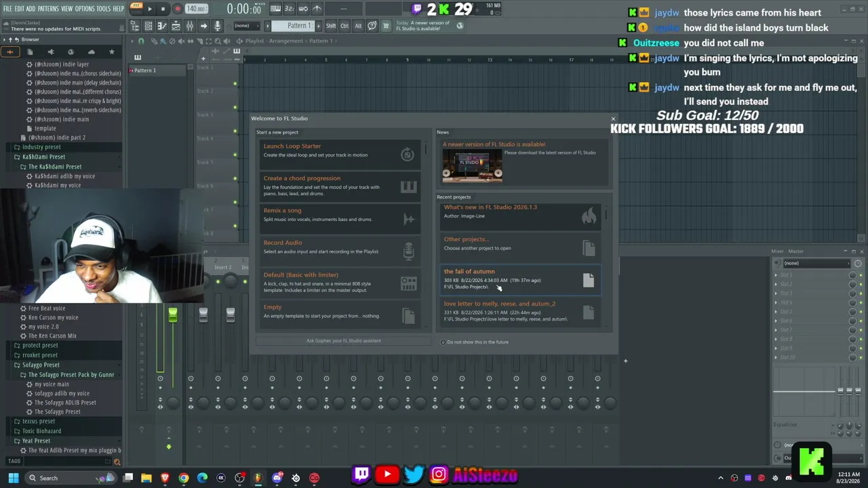Select the playlist Mute tool
The height and width of the screenshot is (488, 868).
pos(181,41)
